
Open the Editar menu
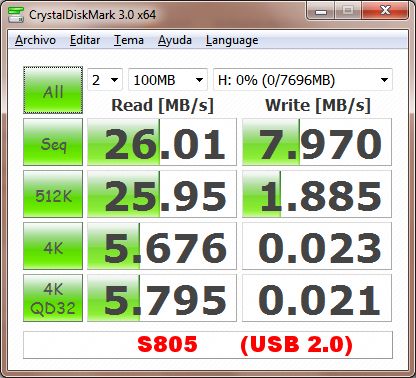85,40
